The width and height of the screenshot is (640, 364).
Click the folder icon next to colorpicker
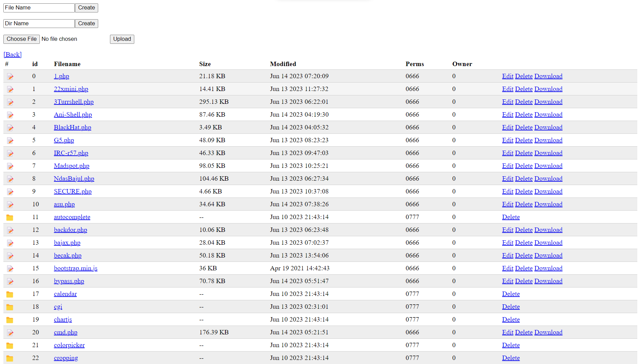(10, 345)
